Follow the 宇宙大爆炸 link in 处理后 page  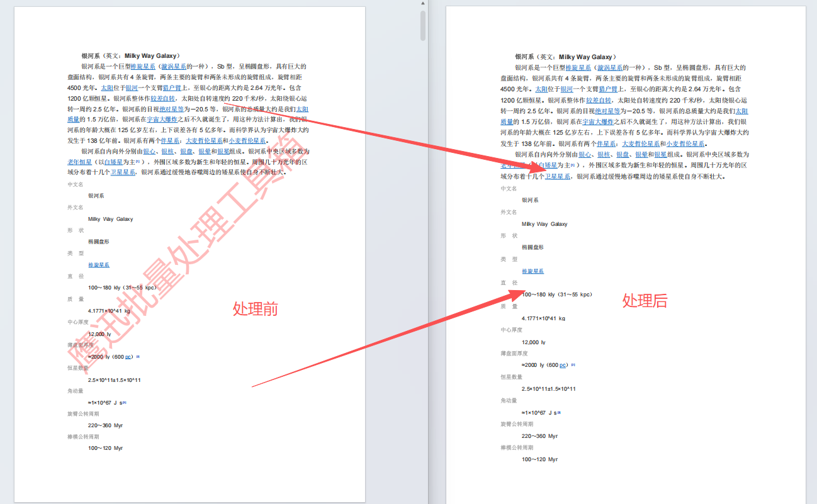click(597, 121)
